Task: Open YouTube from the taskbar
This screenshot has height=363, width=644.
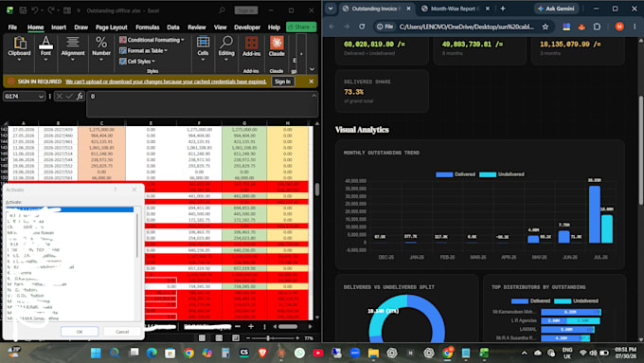Action: [318, 353]
